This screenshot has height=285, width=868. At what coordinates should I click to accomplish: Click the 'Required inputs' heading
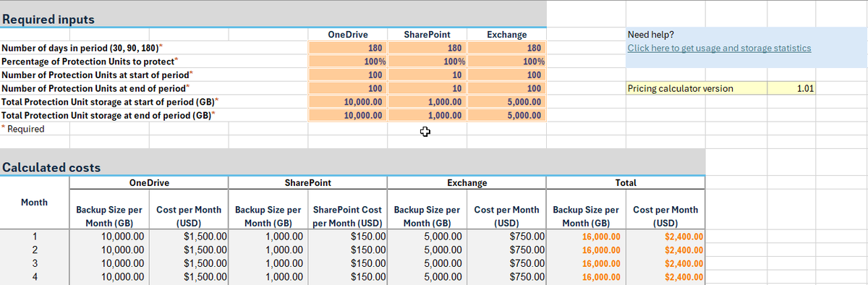[x=48, y=19]
